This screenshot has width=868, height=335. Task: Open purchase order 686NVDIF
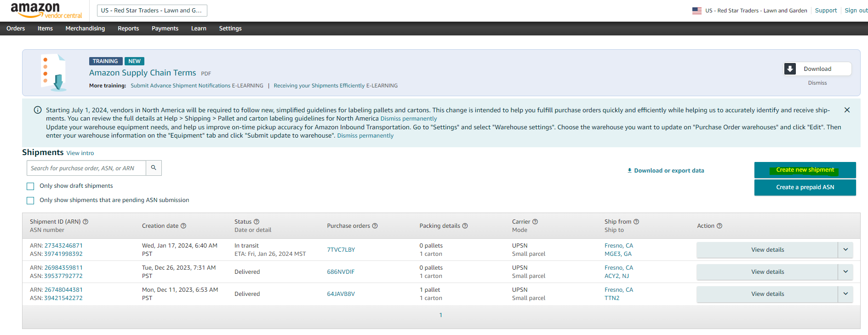click(x=341, y=272)
